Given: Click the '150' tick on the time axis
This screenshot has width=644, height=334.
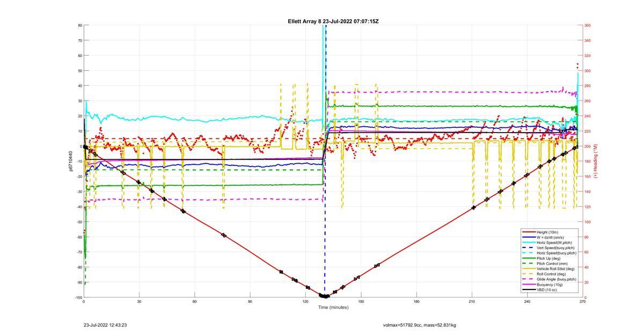Looking at the screenshot, I should [x=361, y=302].
